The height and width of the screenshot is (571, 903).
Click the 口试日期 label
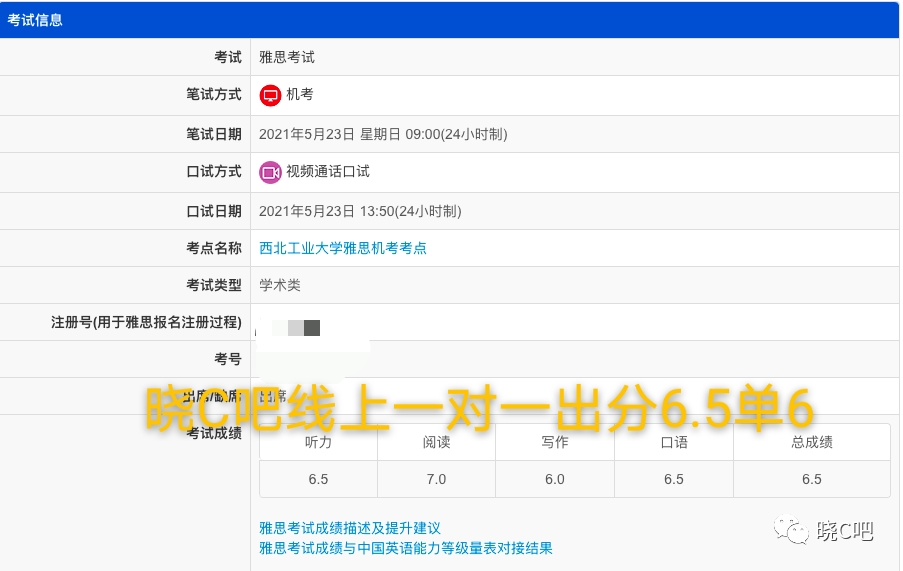click(214, 211)
